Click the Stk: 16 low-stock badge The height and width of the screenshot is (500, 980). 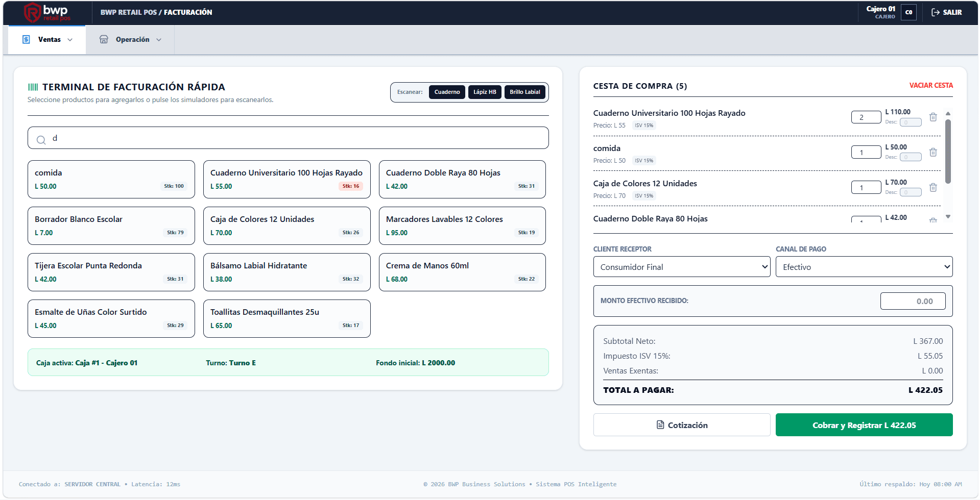click(x=351, y=186)
